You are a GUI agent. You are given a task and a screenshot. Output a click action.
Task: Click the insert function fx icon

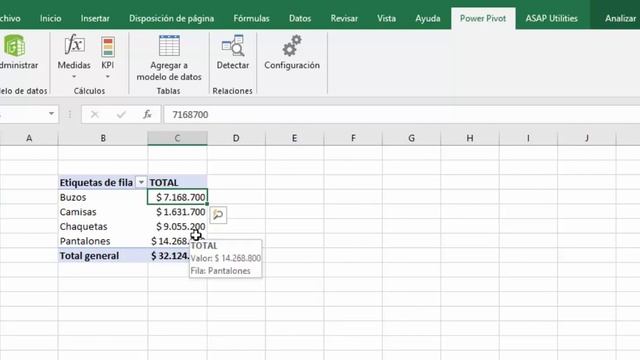click(x=147, y=115)
